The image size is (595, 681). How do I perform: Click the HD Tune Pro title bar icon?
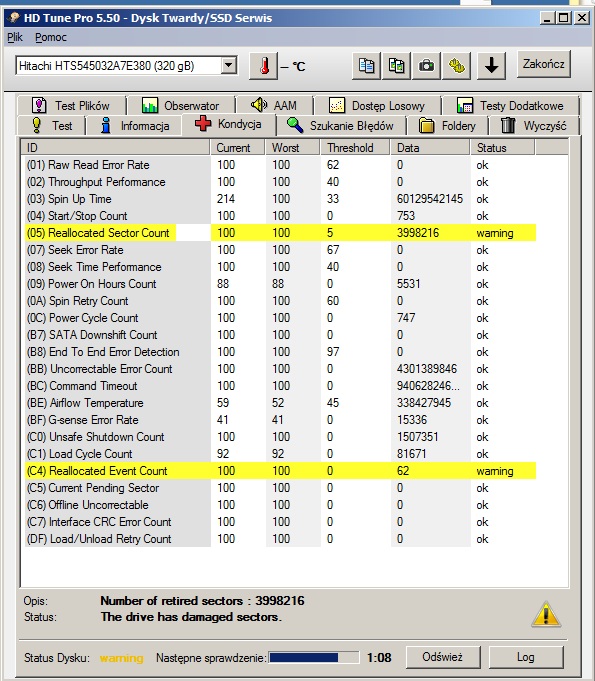pyautogui.click(x=14, y=18)
